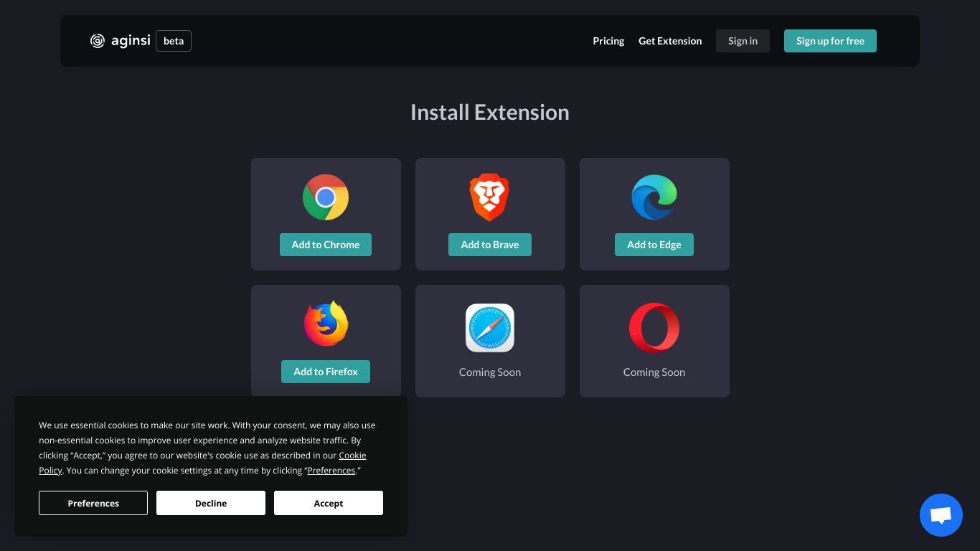Click the aginsi spiral logo icon
Image resolution: width=980 pixels, height=551 pixels.
tap(98, 41)
